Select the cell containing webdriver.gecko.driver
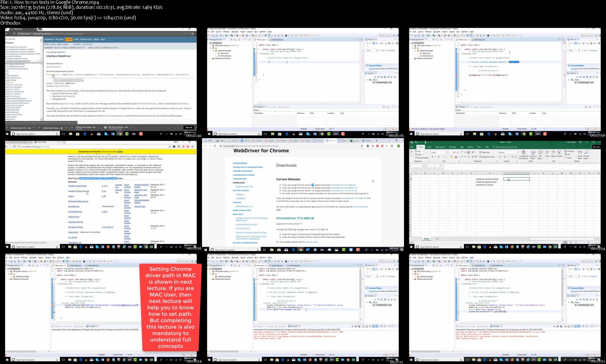 [486, 182]
